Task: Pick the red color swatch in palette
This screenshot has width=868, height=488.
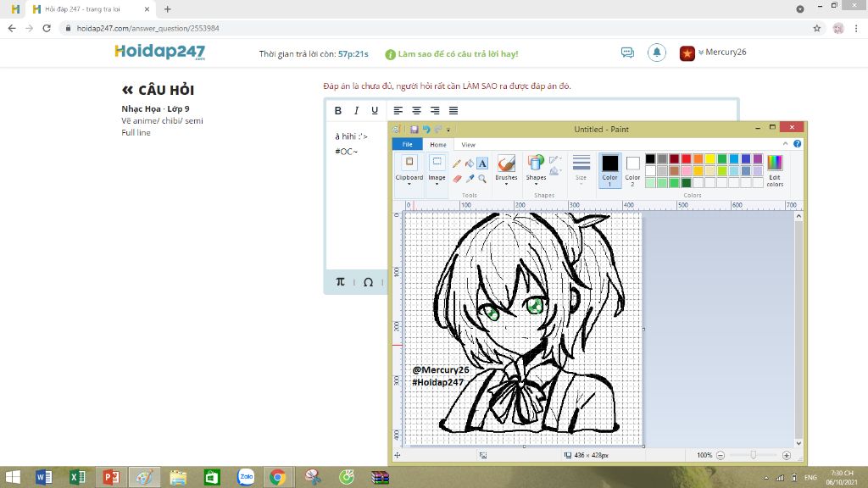Action: coord(686,159)
